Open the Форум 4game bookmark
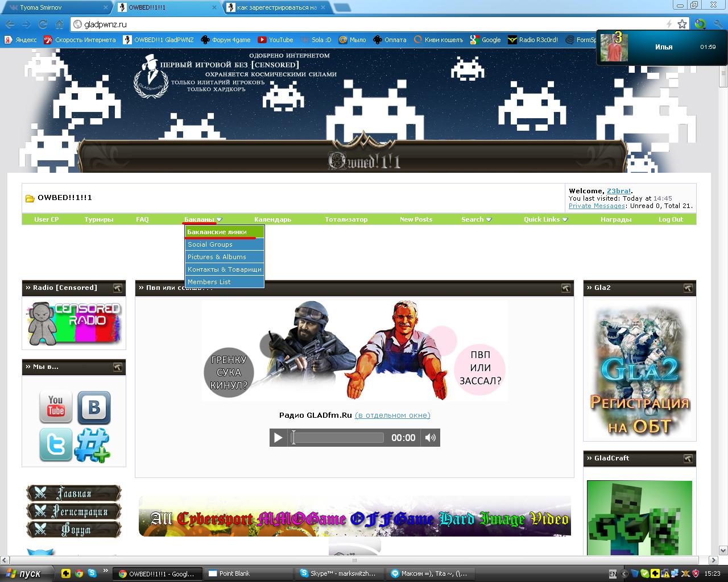 click(x=226, y=40)
